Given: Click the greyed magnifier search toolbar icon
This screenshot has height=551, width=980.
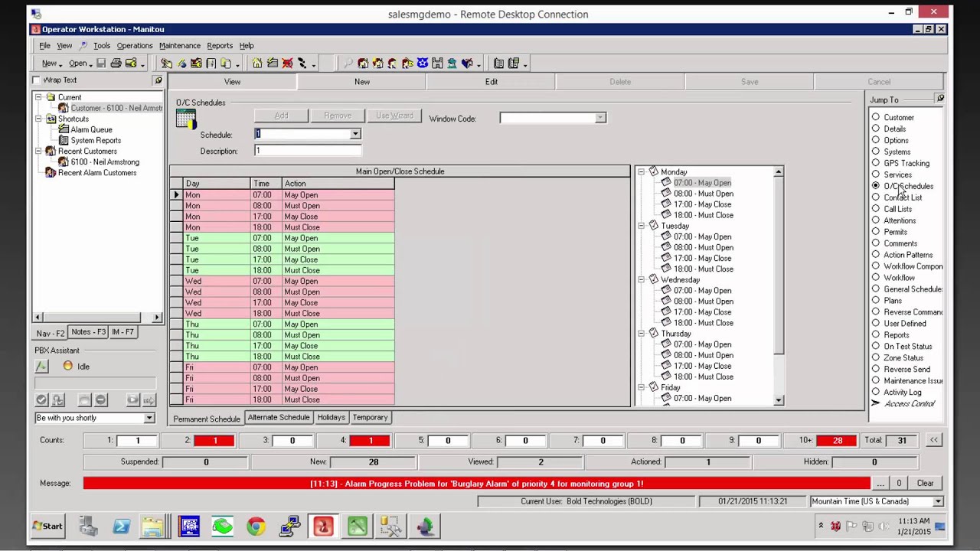Looking at the screenshot, I should (x=348, y=64).
